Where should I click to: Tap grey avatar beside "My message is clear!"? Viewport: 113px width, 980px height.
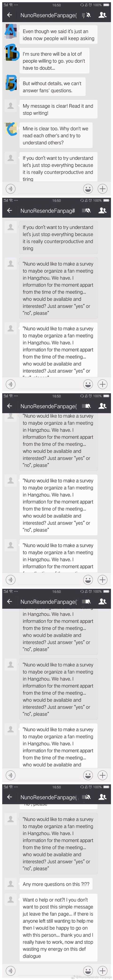pyautogui.click(x=11, y=106)
